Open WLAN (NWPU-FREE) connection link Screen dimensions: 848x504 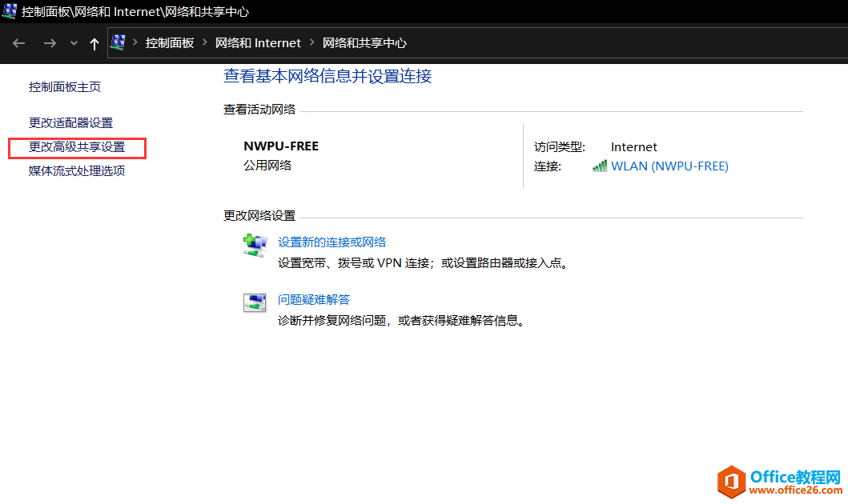669,166
